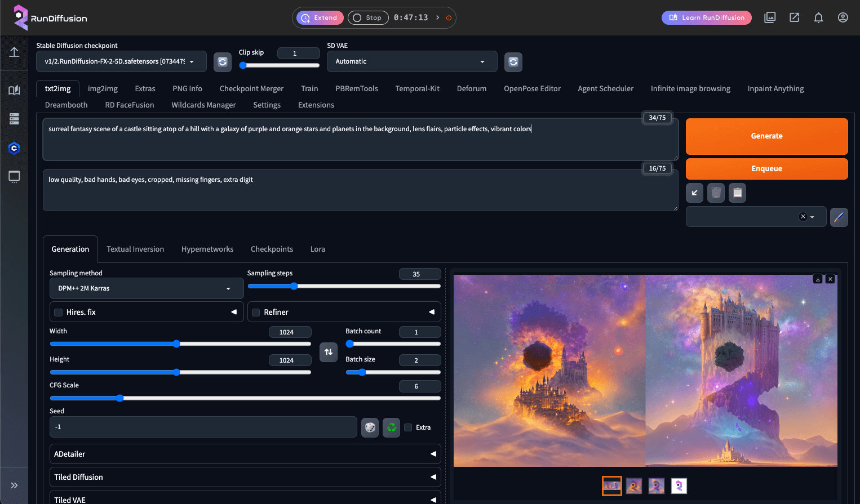The height and width of the screenshot is (504, 860).
Task: Expand the Tiled Diffusion section
Action: pos(245,477)
